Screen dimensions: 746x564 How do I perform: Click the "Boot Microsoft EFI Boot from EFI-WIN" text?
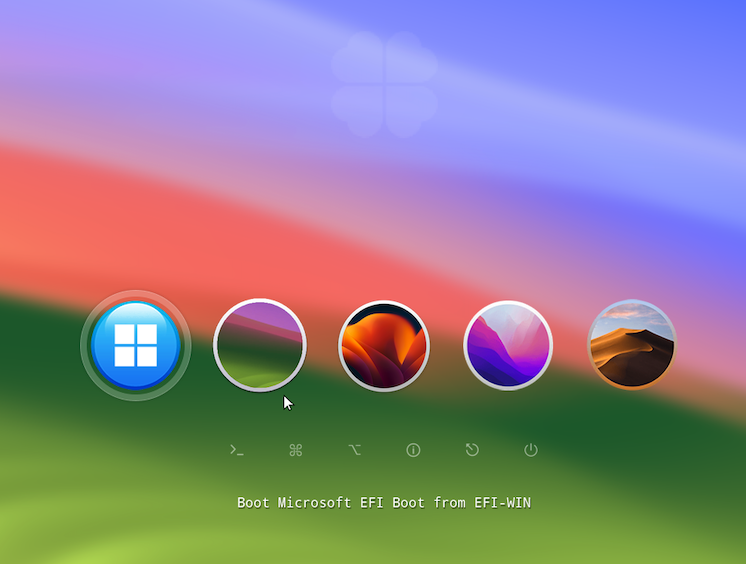pyautogui.click(x=384, y=503)
